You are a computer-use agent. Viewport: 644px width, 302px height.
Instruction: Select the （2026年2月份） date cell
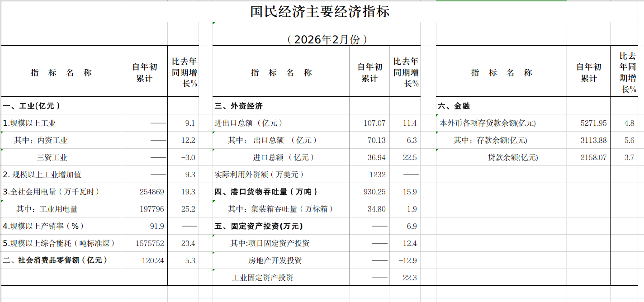[327, 39]
